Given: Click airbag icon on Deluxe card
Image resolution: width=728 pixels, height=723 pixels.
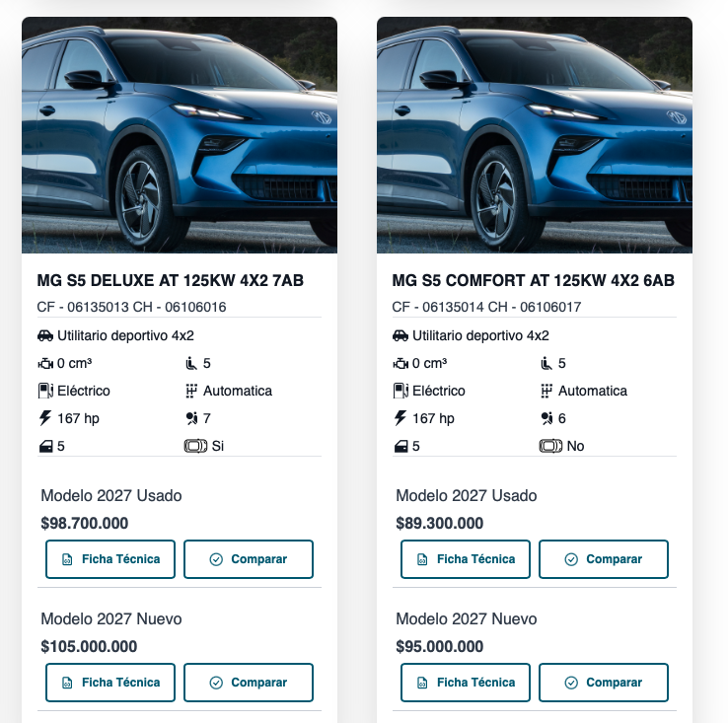Looking at the screenshot, I should tap(191, 418).
